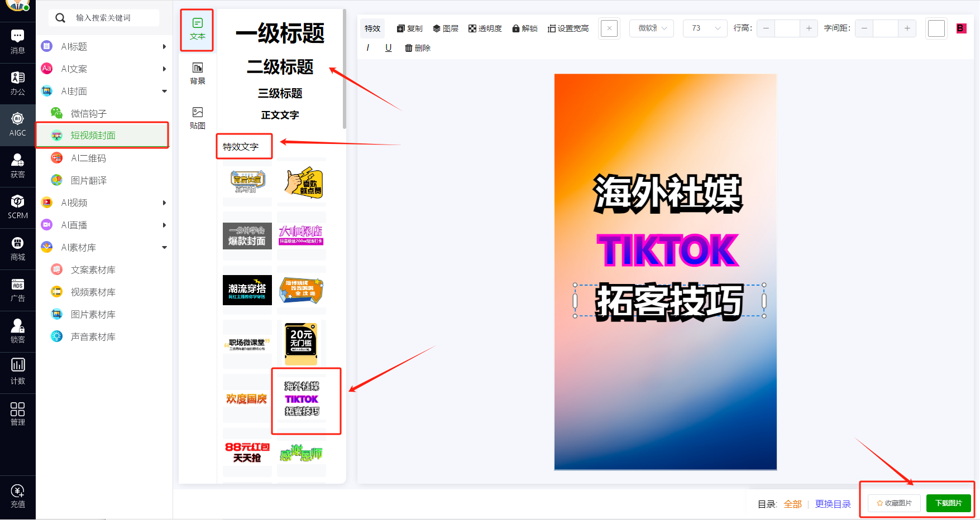Expand the AI文案 menu arrow
The image size is (980, 520).
(x=164, y=69)
